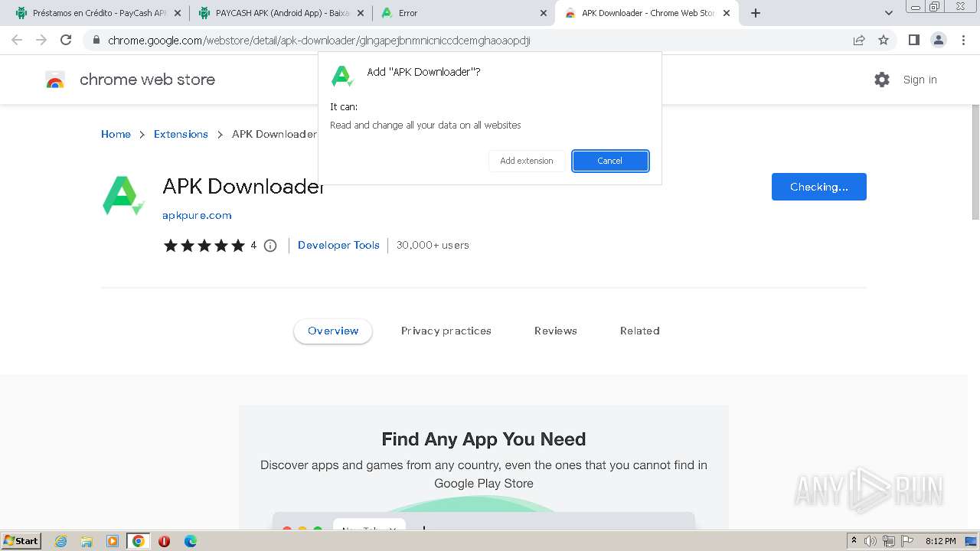Open the apkpure.com developer link
Screen dimensions: 980x551
[x=197, y=215]
